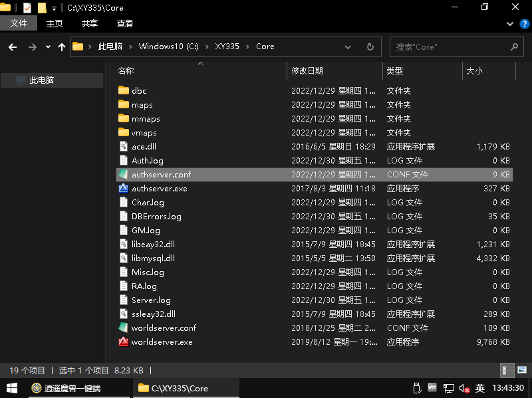Select 此电脑 in the navigation pane
The image size is (532, 398).
tap(52, 80)
